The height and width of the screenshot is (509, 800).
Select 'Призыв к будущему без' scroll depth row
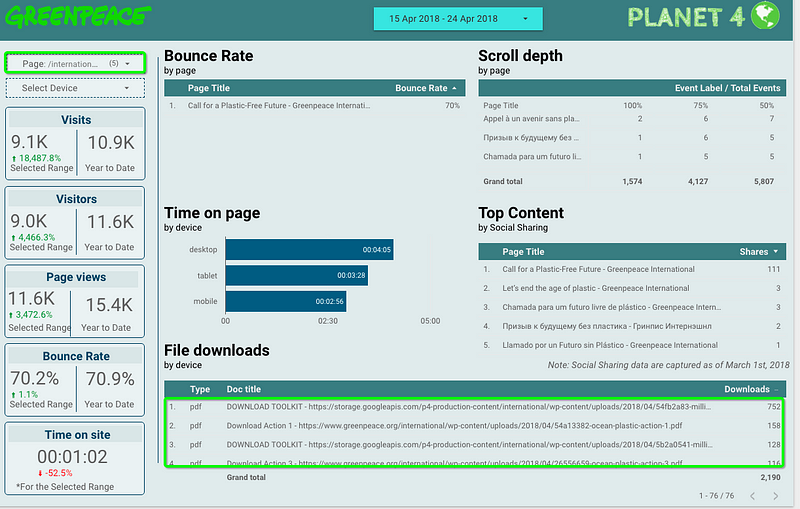point(632,138)
